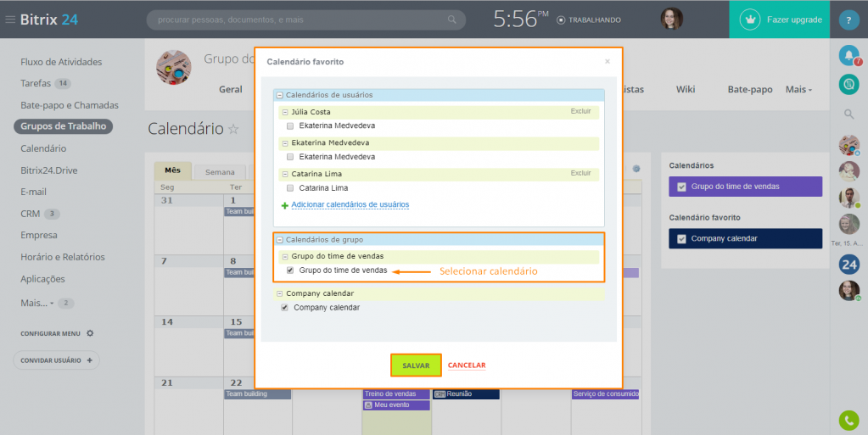Click the search magnifier in top bar
Viewport: 868px width, 435px height.
[x=452, y=20]
